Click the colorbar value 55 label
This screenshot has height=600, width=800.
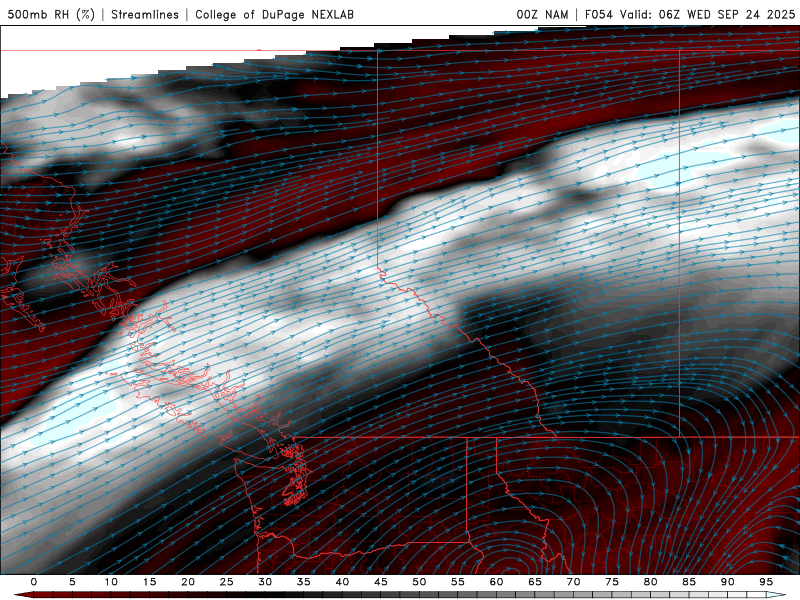[x=458, y=582]
